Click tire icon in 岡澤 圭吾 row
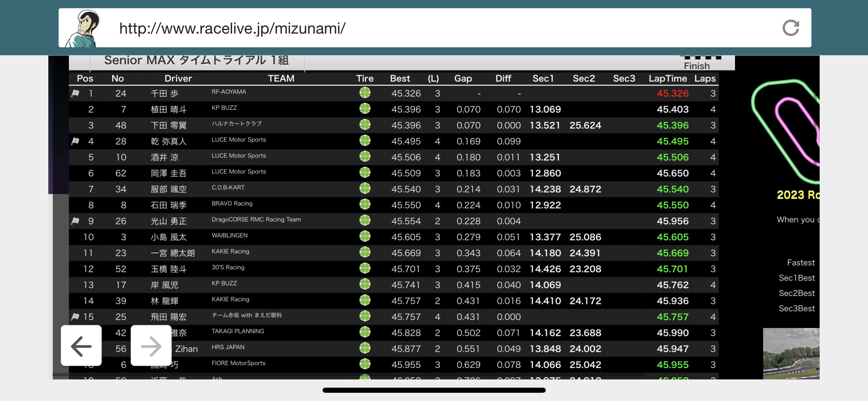Viewport: 868px width, 401px height. 365,172
